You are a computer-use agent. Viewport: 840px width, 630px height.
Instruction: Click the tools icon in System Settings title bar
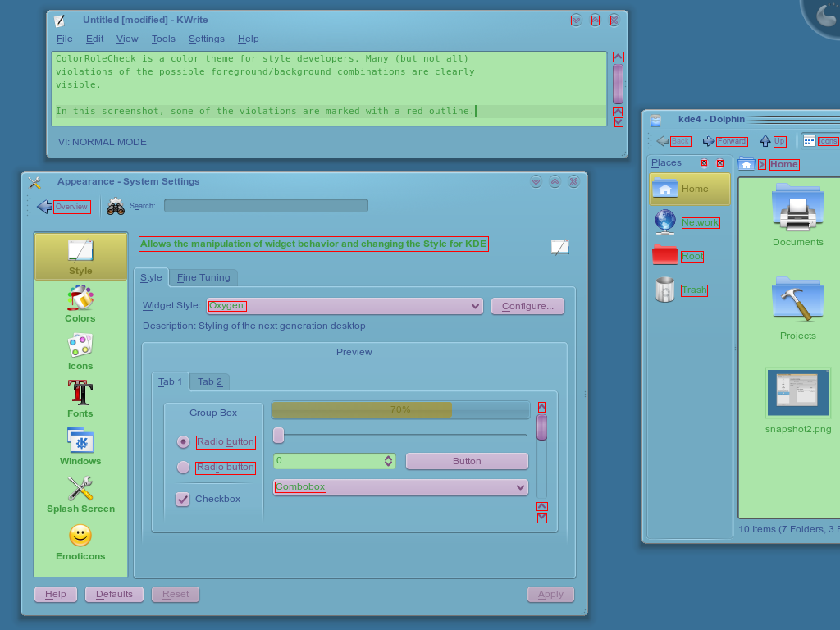(x=34, y=183)
